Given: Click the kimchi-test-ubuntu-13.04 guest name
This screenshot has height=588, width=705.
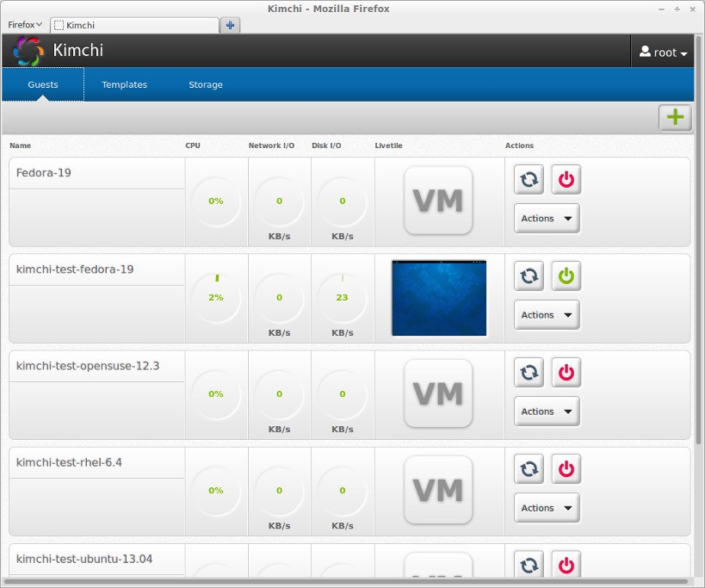Looking at the screenshot, I should click(x=84, y=559).
